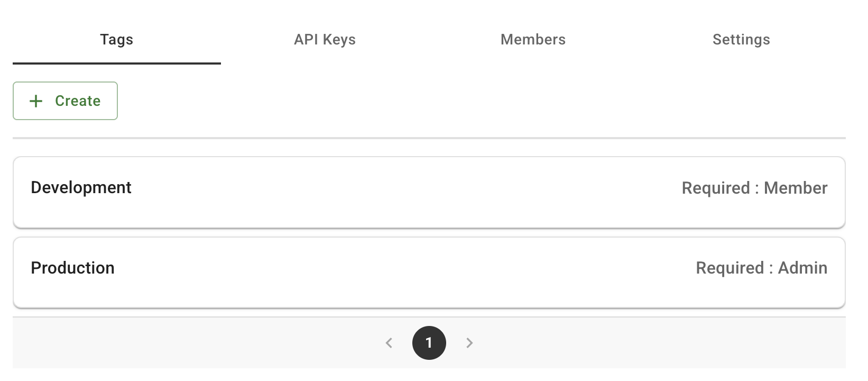The width and height of the screenshot is (868, 381).
Task: Select the current page number indicator
Action: (x=429, y=343)
